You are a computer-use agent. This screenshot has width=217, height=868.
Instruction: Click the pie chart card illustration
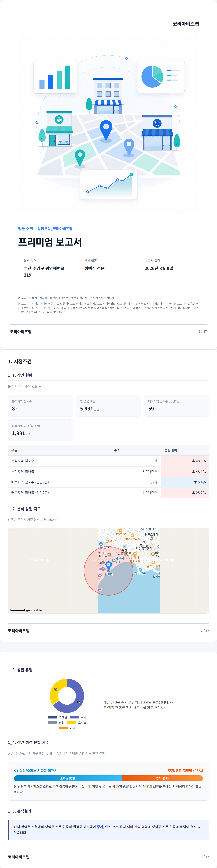pos(161,76)
